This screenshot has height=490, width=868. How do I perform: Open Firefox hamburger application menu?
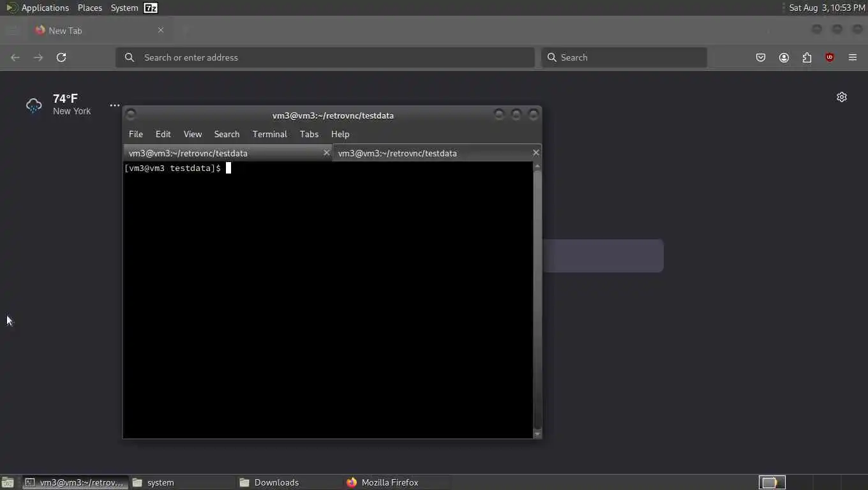(853, 57)
